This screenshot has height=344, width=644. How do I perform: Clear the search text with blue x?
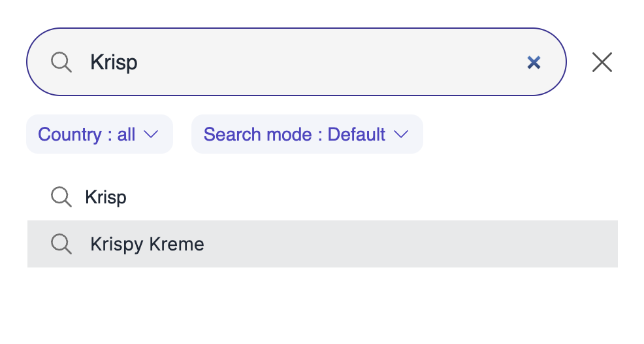pyautogui.click(x=534, y=63)
